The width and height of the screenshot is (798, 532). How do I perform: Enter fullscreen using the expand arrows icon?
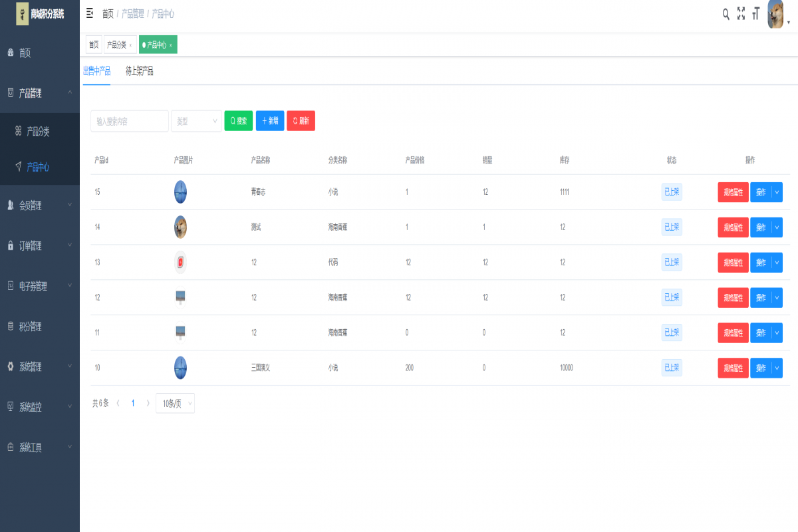click(741, 13)
